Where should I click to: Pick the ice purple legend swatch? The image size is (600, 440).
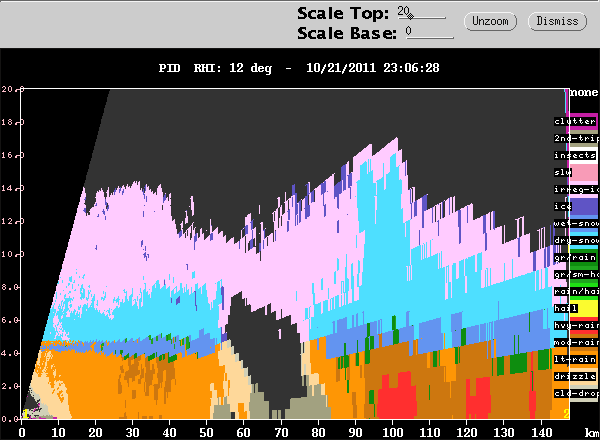[584, 206]
